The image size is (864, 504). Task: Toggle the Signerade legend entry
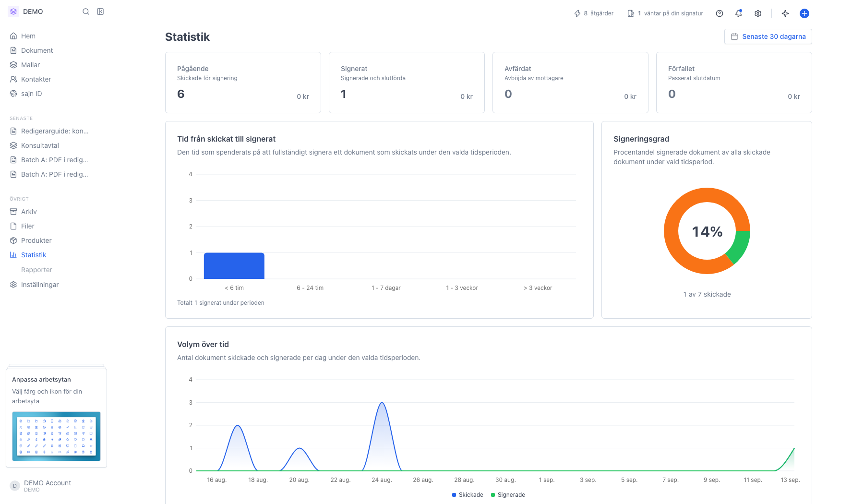508,495
